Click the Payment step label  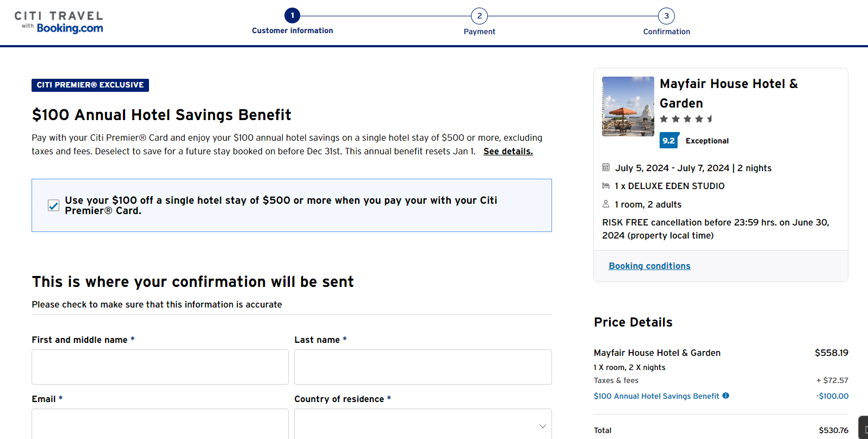479,32
